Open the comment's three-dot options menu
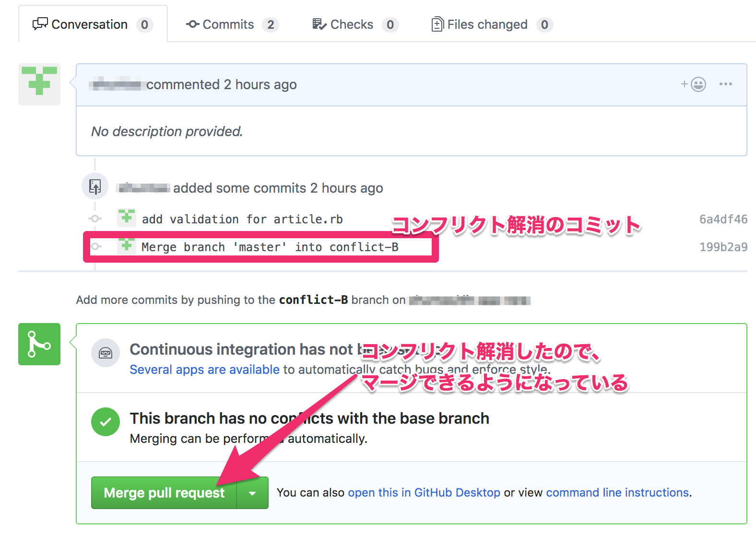 725,84
